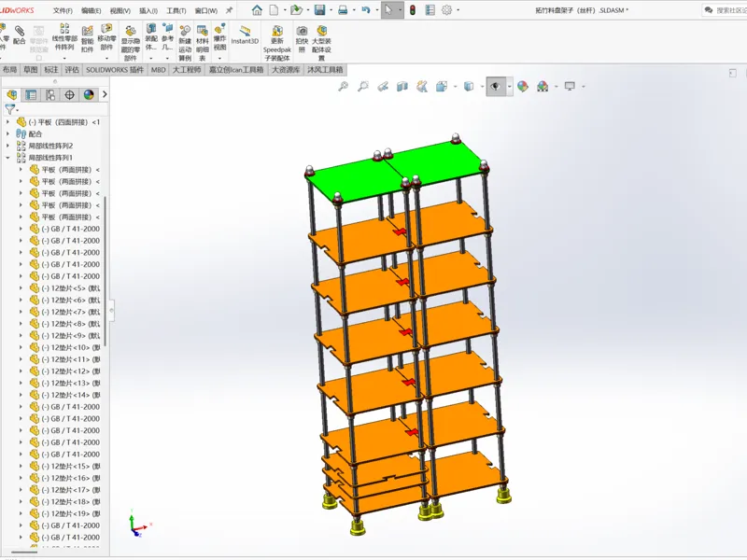
Task: Open 窗口(W) menu
Action: point(206,10)
